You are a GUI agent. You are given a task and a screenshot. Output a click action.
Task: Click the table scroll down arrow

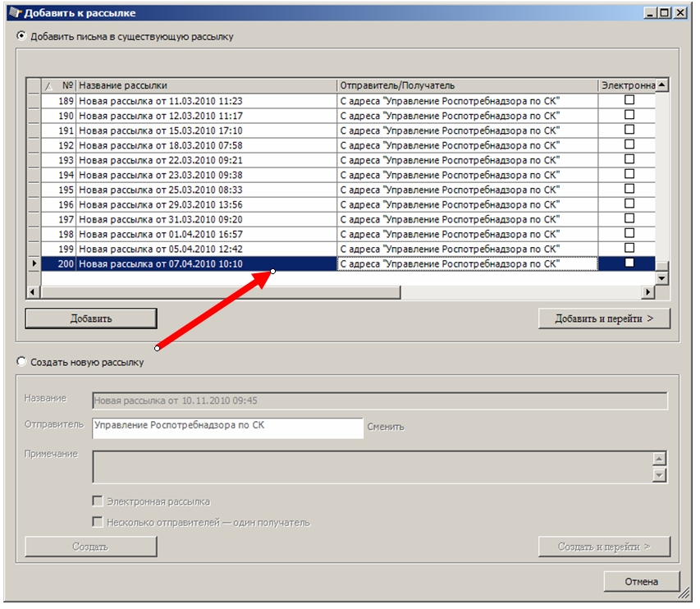(662, 278)
